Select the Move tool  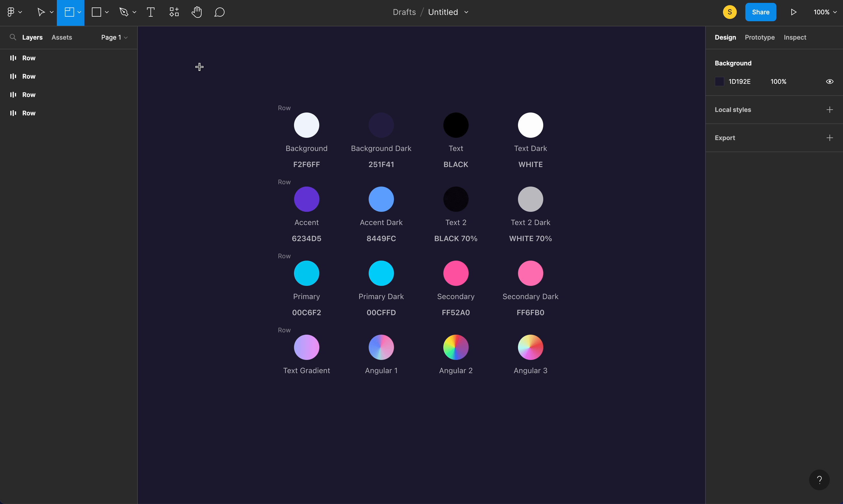(41, 12)
